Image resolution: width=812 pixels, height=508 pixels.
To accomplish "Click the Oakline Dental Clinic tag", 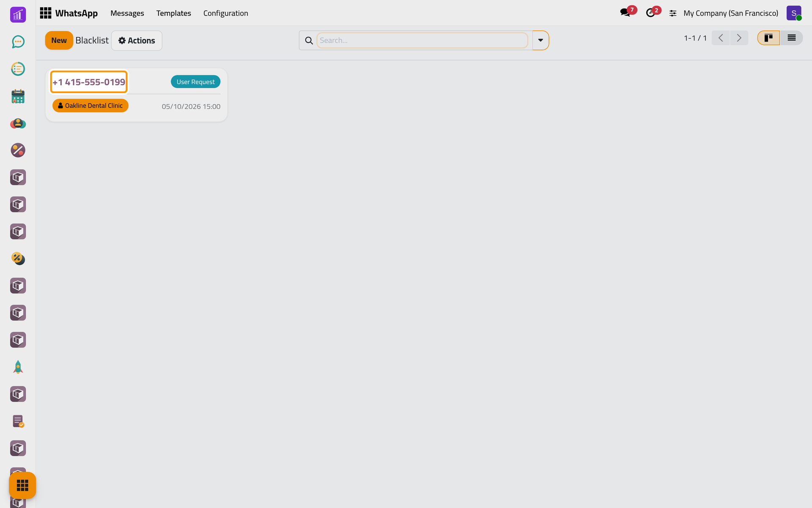I will click(90, 105).
